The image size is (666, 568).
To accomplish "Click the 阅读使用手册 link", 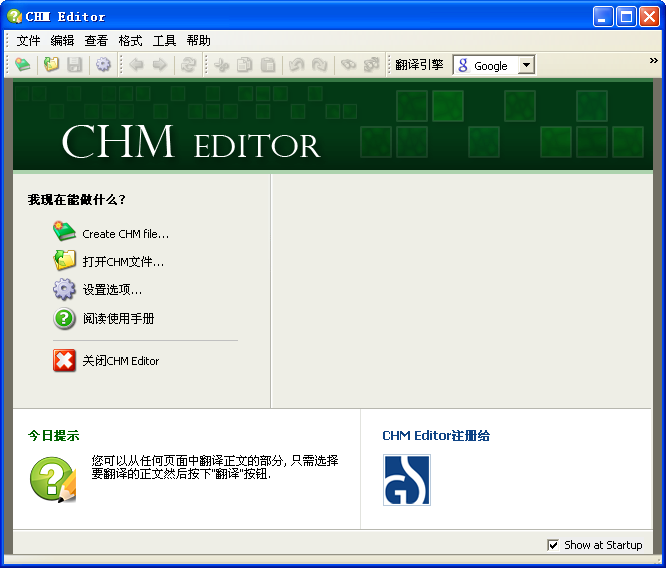I will pos(118,319).
